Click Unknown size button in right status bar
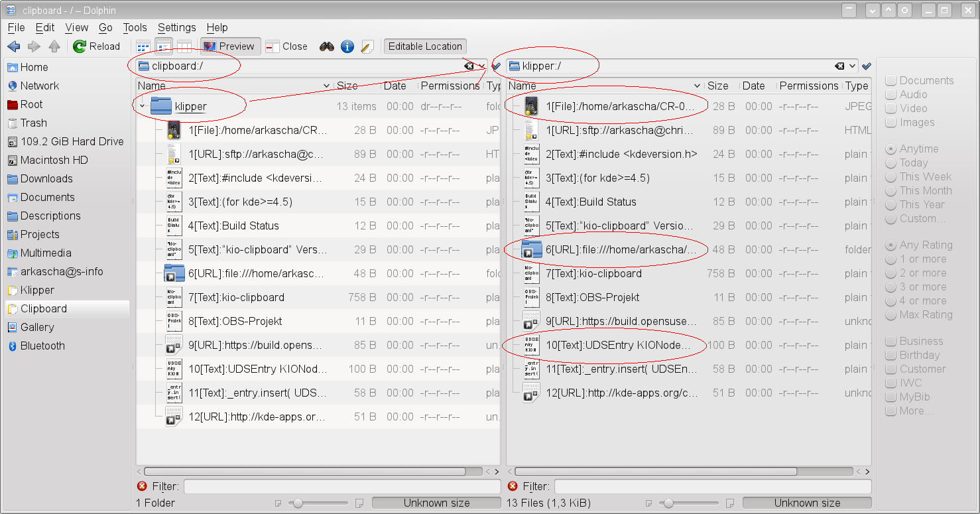Screen dimensions: 980x514 coord(807,503)
